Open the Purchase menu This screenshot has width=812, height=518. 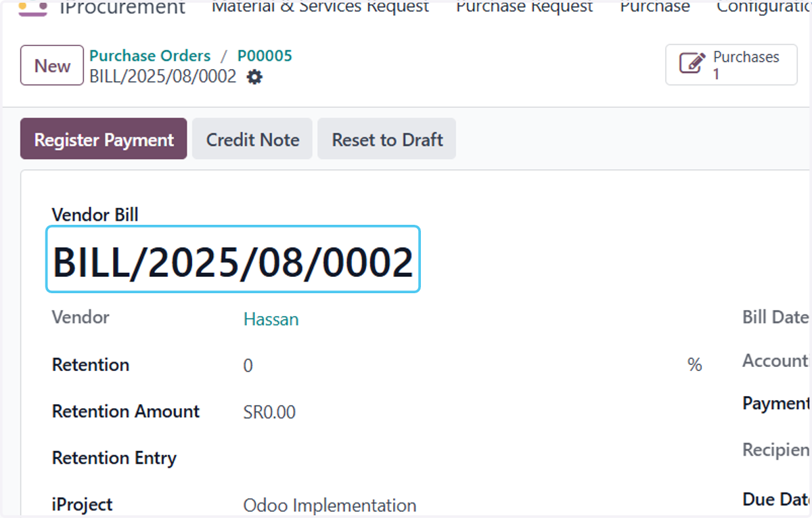(655, 7)
